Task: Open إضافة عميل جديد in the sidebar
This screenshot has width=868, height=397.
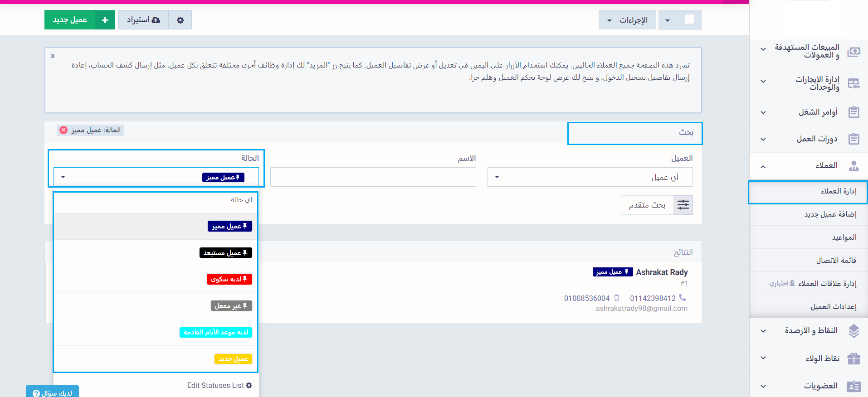Action: pyautogui.click(x=830, y=214)
